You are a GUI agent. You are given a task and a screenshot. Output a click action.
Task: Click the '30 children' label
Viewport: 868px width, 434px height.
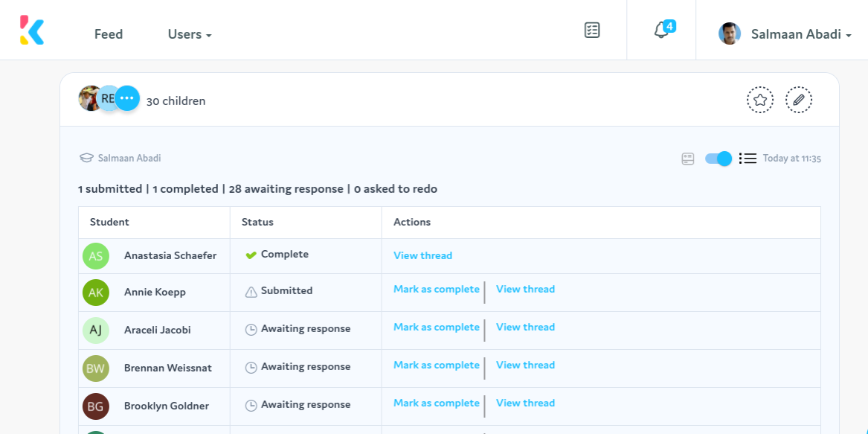point(176,101)
